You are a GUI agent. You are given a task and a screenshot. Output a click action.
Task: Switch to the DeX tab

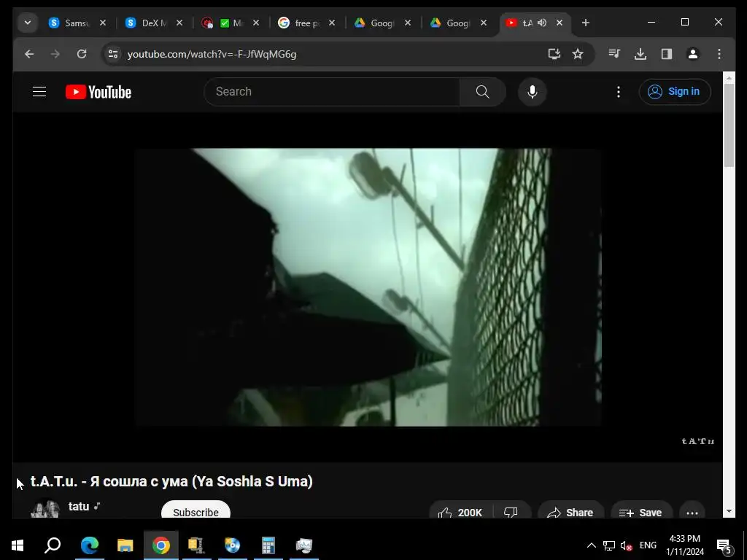point(147,23)
